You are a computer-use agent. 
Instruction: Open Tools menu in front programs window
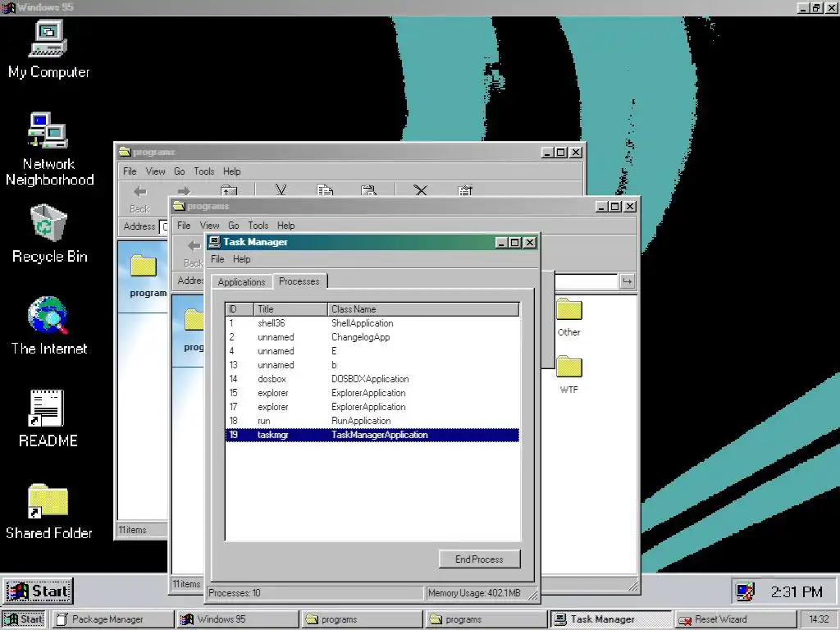[x=258, y=226]
